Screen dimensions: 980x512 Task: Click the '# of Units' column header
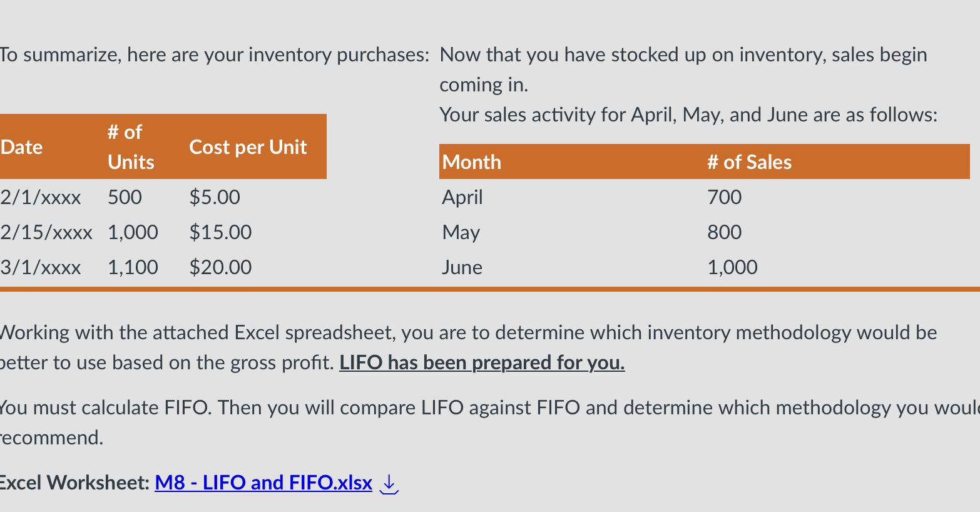131,147
